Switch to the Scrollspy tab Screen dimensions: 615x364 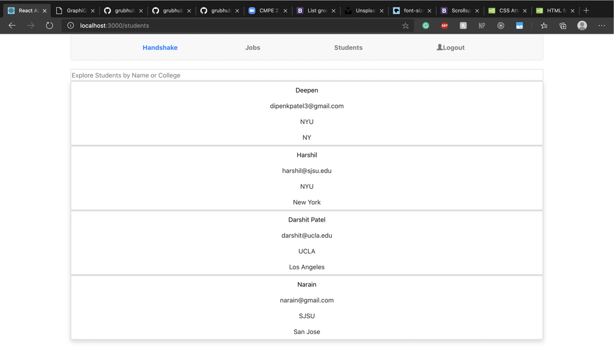pyautogui.click(x=461, y=11)
